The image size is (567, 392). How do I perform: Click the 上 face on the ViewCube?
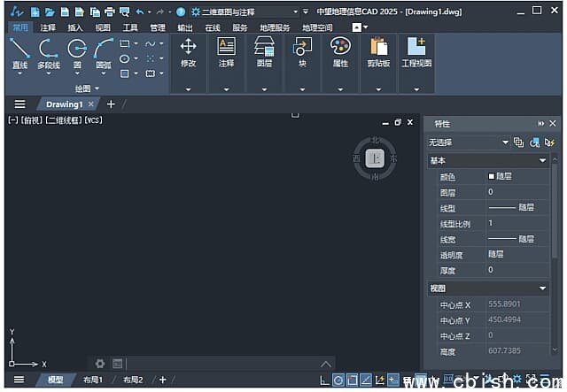(375, 158)
